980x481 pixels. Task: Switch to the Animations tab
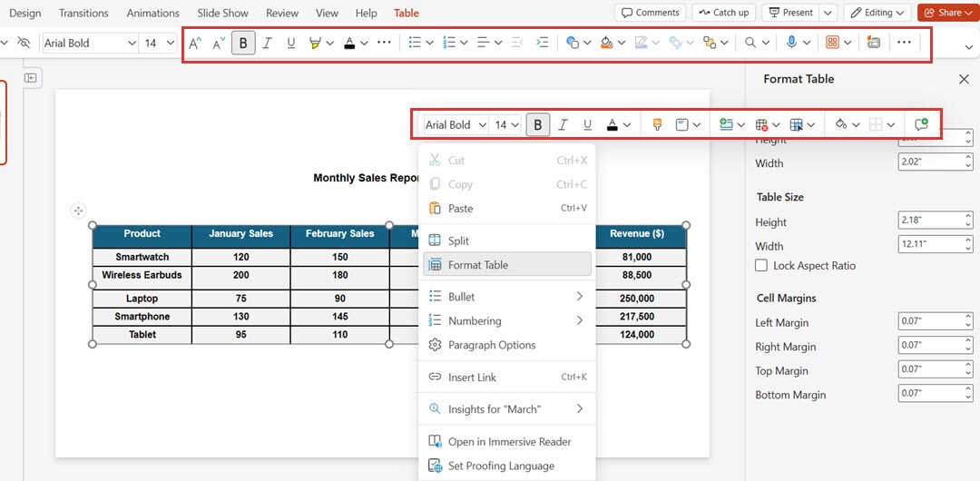152,13
